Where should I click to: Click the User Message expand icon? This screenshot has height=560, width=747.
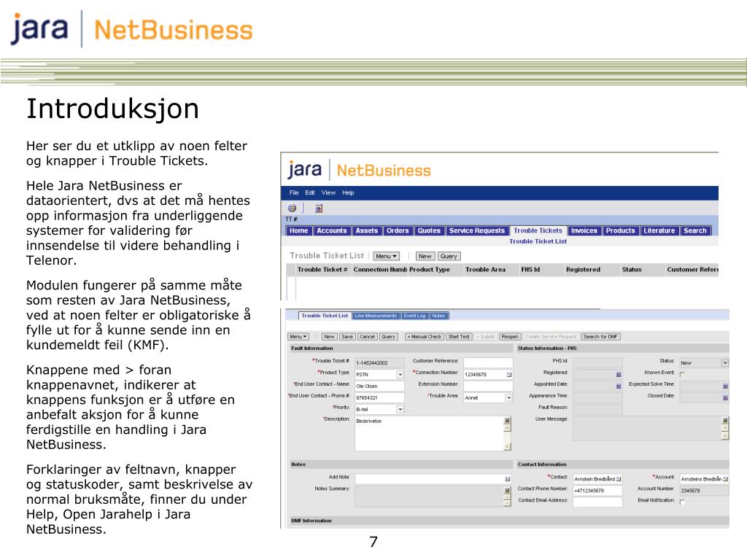pyautogui.click(x=724, y=421)
